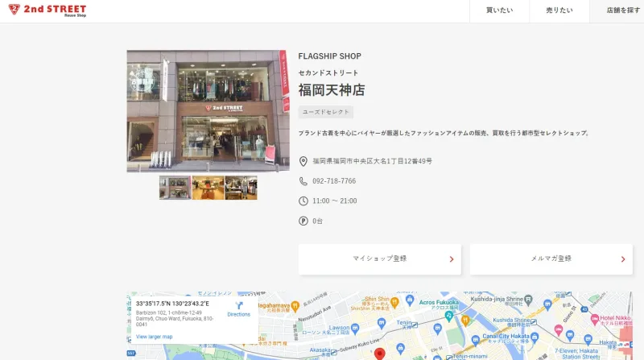Image resolution: width=644 pixels, height=360 pixels.
Task: Click the hours text 11:00 ～ 21:00
Action: coord(335,201)
